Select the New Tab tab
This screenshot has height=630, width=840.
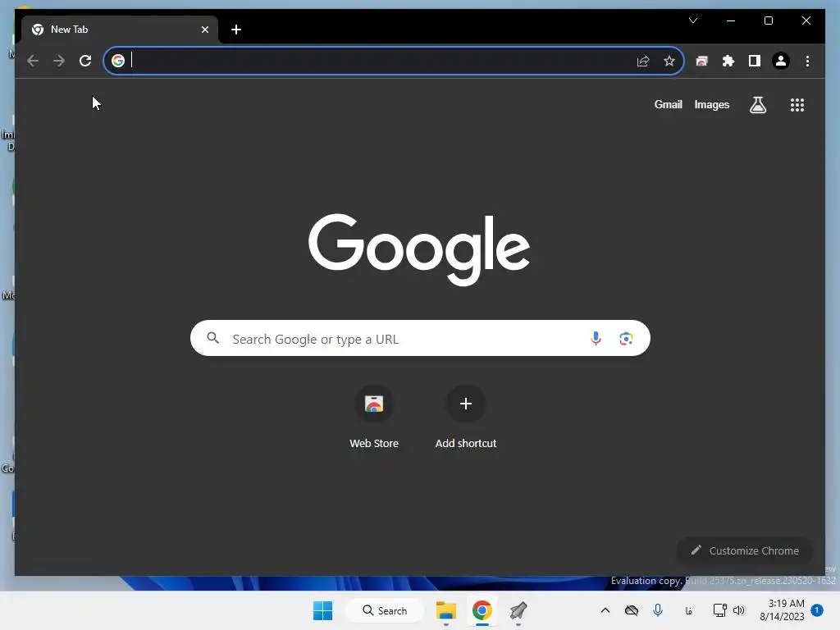(120, 30)
